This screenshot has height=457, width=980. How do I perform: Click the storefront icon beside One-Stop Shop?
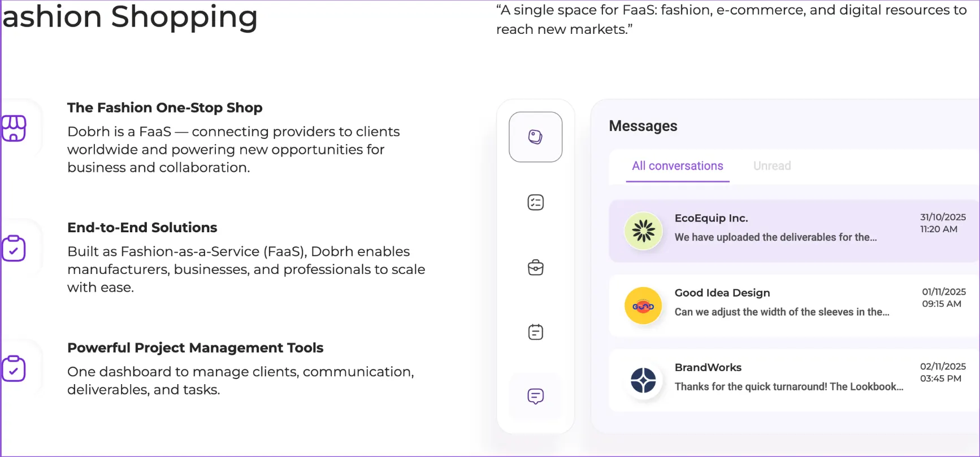(x=14, y=128)
